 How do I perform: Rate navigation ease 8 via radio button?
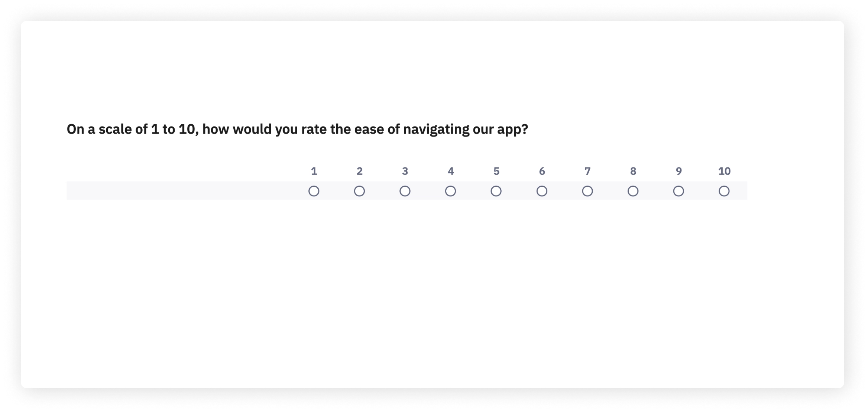coord(633,191)
